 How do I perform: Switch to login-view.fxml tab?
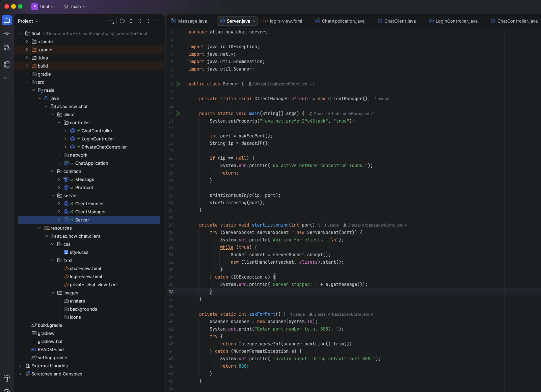(282, 21)
